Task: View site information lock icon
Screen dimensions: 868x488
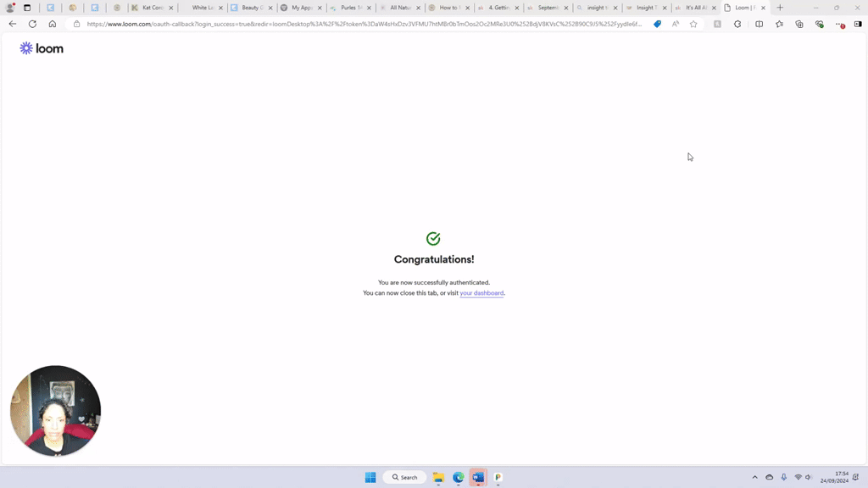Action: (x=77, y=24)
